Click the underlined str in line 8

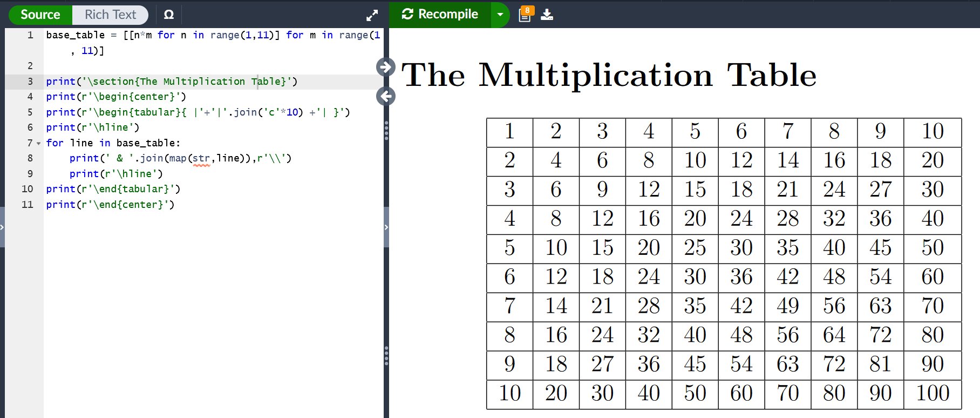coord(201,158)
